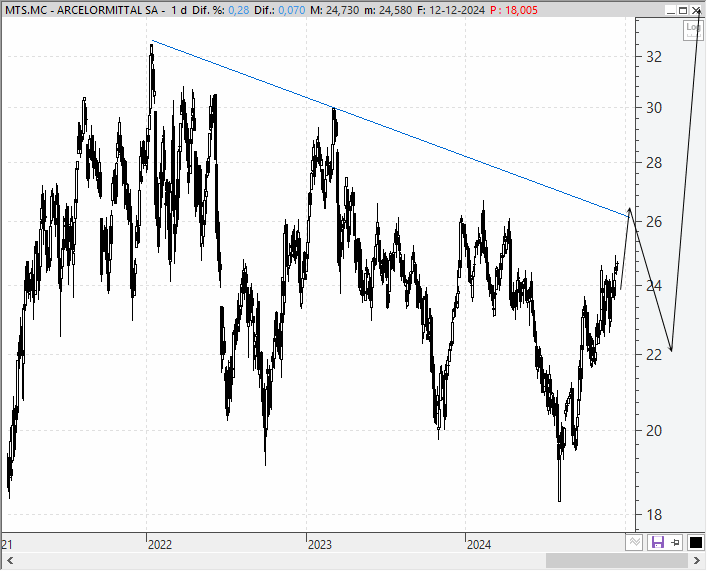Click the 22 price level on the axis
This screenshot has height=571, width=707.
(x=654, y=355)
